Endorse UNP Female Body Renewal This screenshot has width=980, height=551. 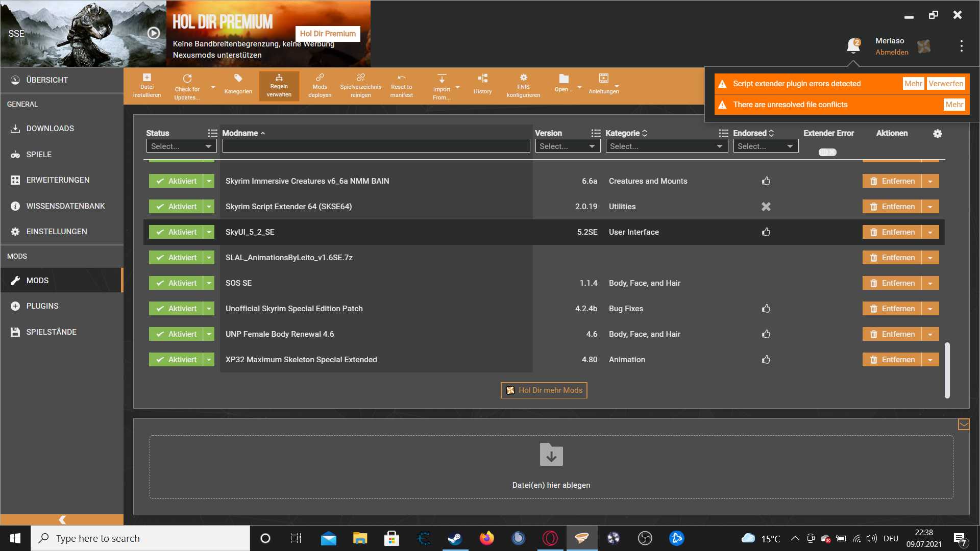pos(766,334)
